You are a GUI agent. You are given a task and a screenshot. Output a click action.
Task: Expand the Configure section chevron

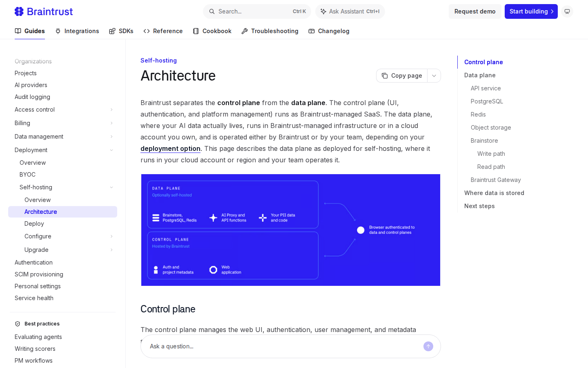click(111, 236)
